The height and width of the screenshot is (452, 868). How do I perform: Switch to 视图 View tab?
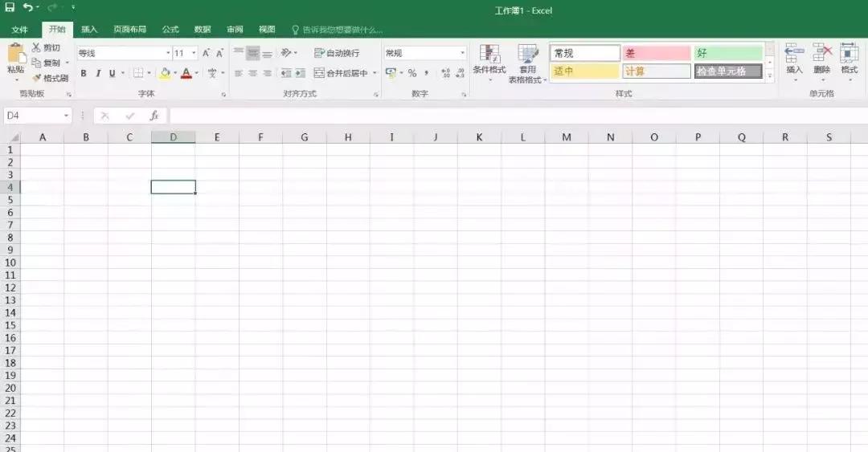click(267, 30)
